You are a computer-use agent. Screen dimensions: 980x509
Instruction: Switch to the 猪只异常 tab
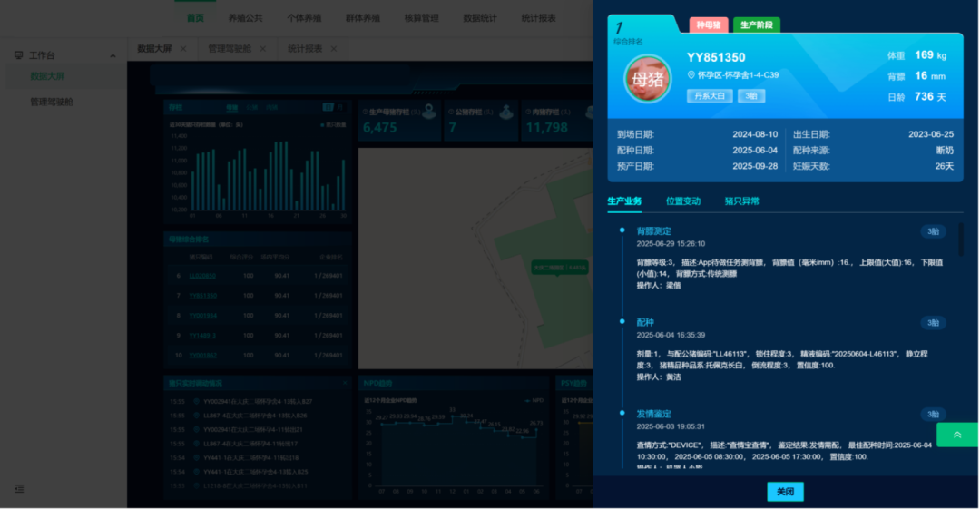[x=742, y=201]
